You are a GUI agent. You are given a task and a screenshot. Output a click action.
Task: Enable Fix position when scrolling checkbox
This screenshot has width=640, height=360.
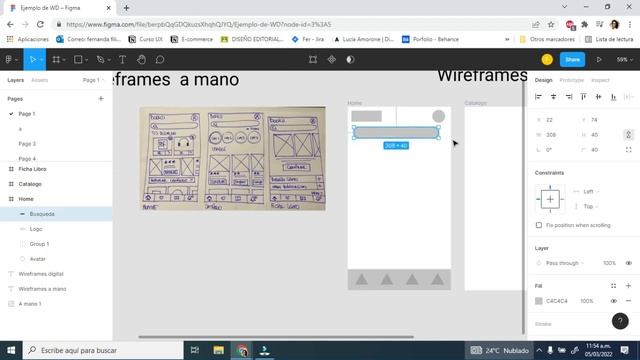[x=539, y=225]
